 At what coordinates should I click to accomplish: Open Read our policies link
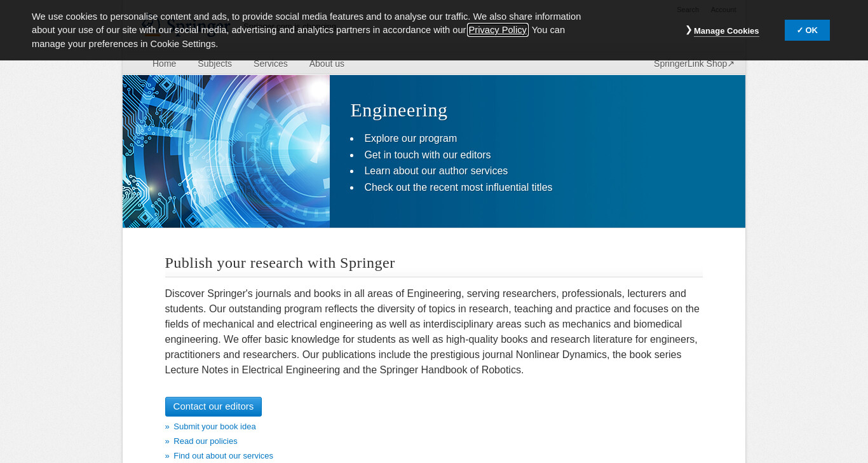click(205, 441)
